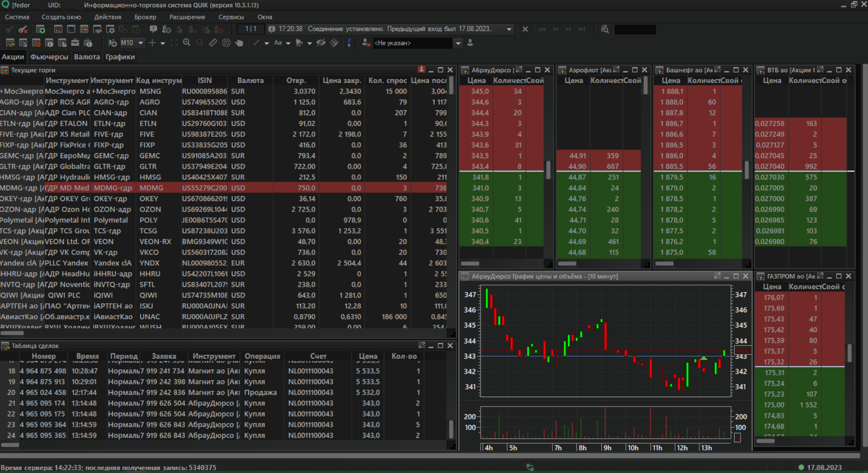Expand the shape tool dropdown arrow
Screen dimensions: 868x473
pos(309,43)
